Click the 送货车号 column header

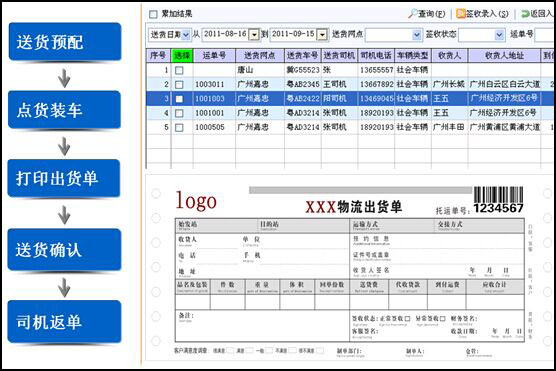point(302,55)
